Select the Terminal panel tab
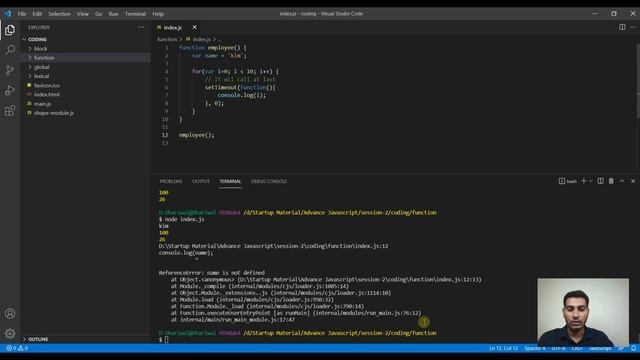The height and width of the screenshot is (360, 640). pyautogui.click(x=230, y=181)
